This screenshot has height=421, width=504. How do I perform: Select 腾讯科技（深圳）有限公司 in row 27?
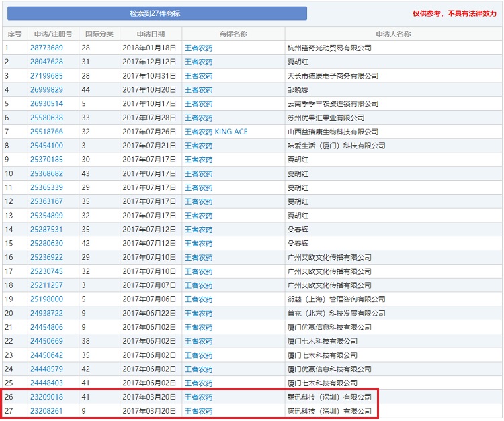click(329, 411)
